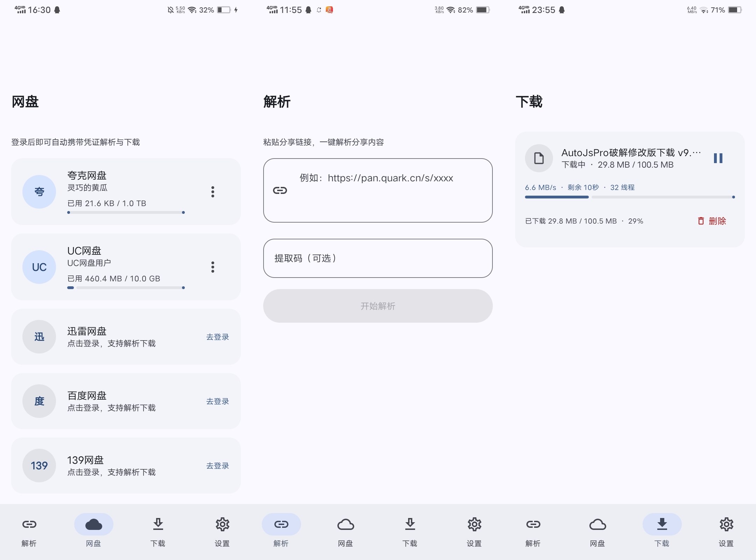Screen dimensions: 756x560
Task: Focus the 提取码（可选）input field
Action: pos(378,258)
